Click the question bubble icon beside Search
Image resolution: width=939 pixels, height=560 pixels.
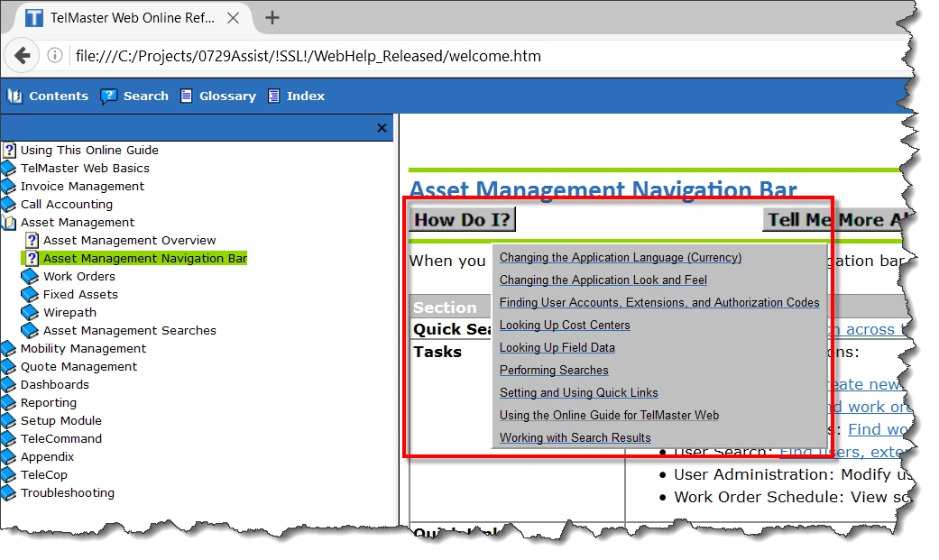[108, 96]
